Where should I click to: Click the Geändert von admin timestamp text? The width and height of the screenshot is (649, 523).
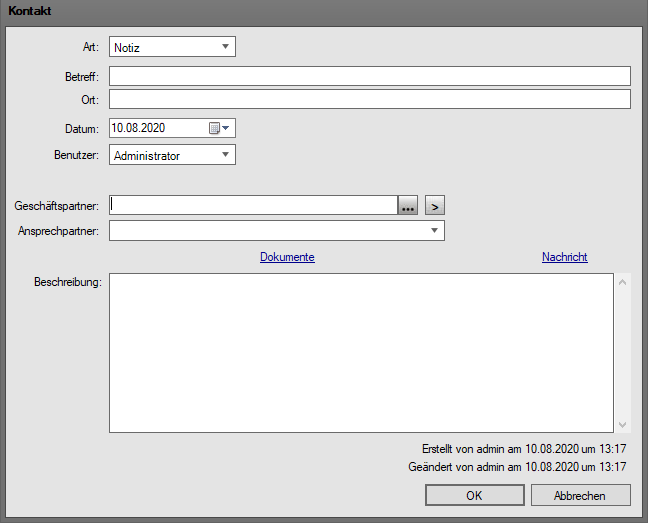point(517,467)
